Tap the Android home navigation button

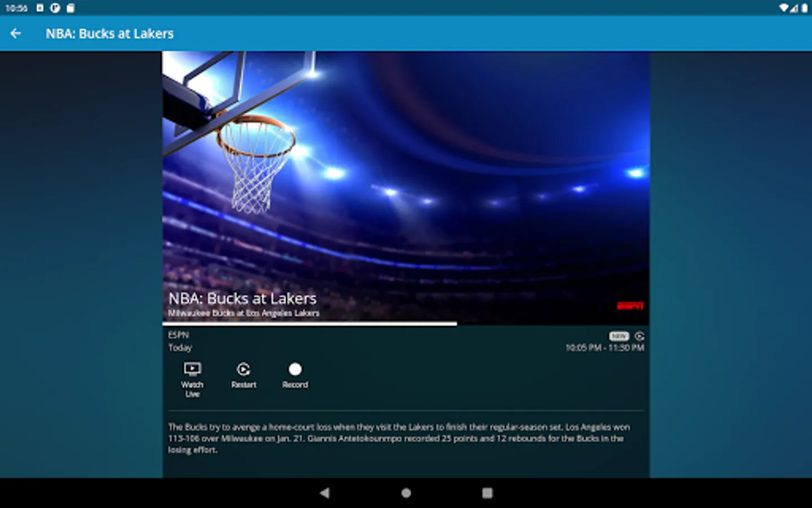pos(406,493)
